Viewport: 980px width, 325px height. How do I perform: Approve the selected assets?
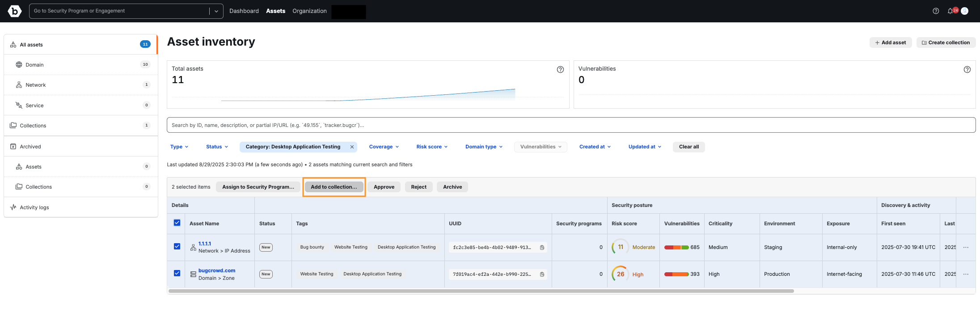(x=384, y=187)
